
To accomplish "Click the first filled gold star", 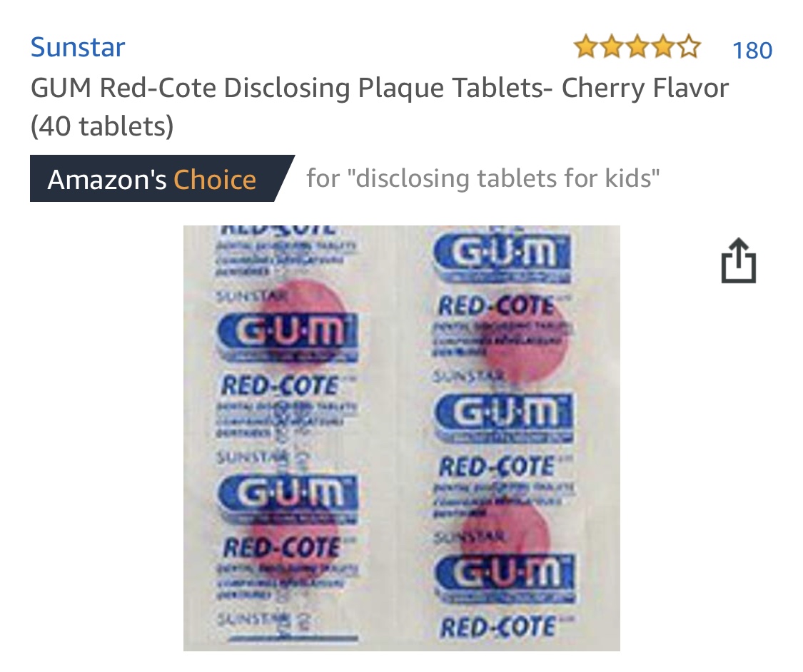I will (586, 47).
